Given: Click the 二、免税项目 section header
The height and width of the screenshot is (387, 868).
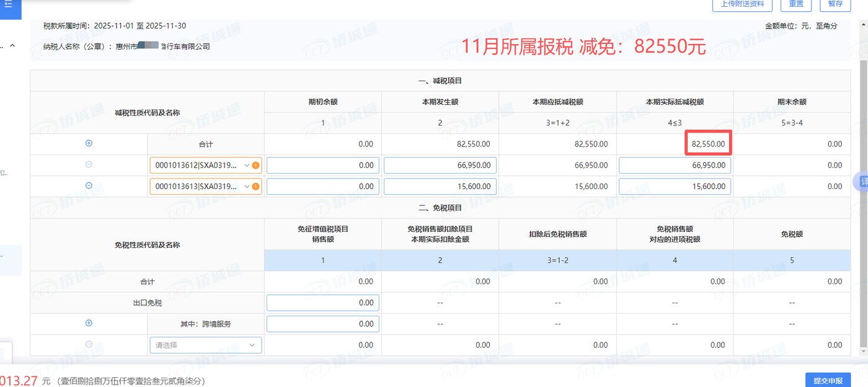Looking at the screenshot, I should (x=440, y=208).
